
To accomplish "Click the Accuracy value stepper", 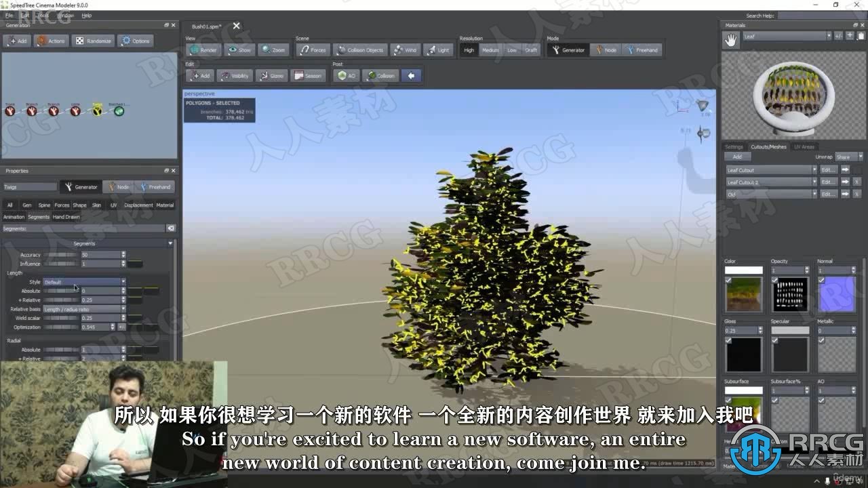I will pyautogui.click(x=123, y=255).
